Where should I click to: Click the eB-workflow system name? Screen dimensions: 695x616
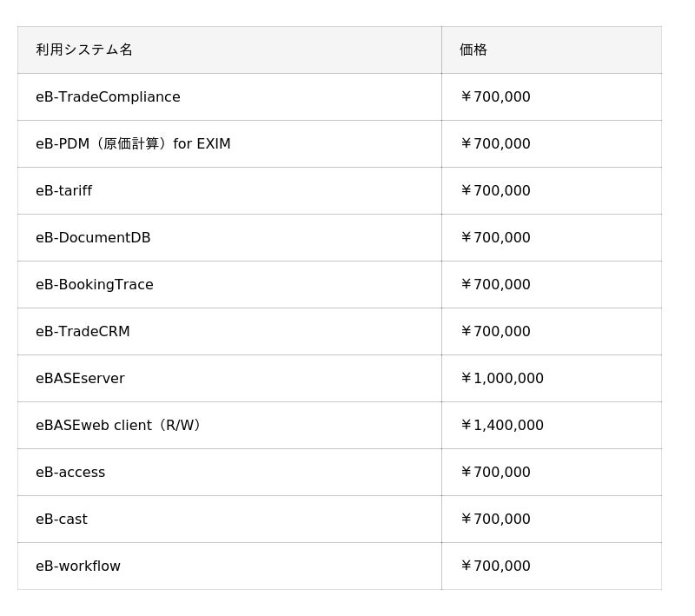click(78, 566)
